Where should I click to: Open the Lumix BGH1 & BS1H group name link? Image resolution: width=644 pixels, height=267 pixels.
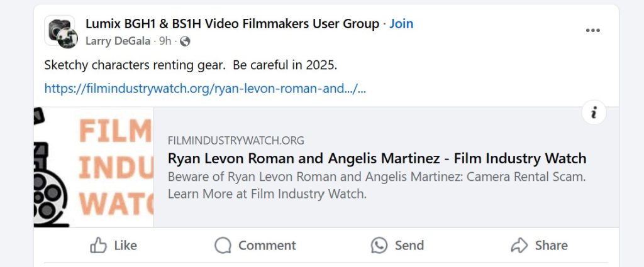[232, 24]
